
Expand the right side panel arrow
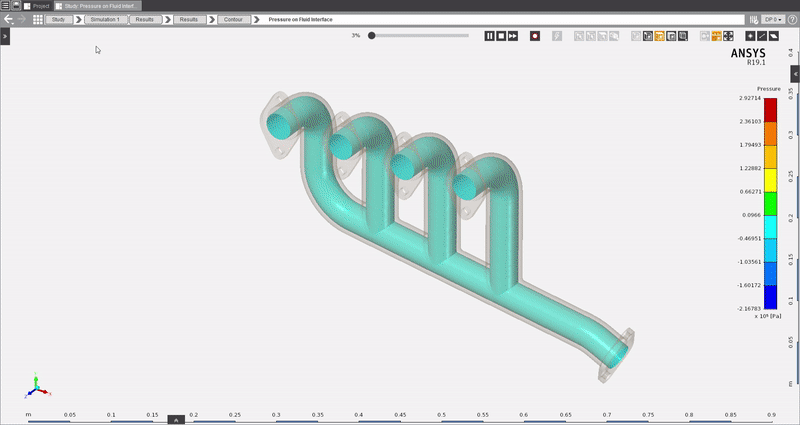795,74
